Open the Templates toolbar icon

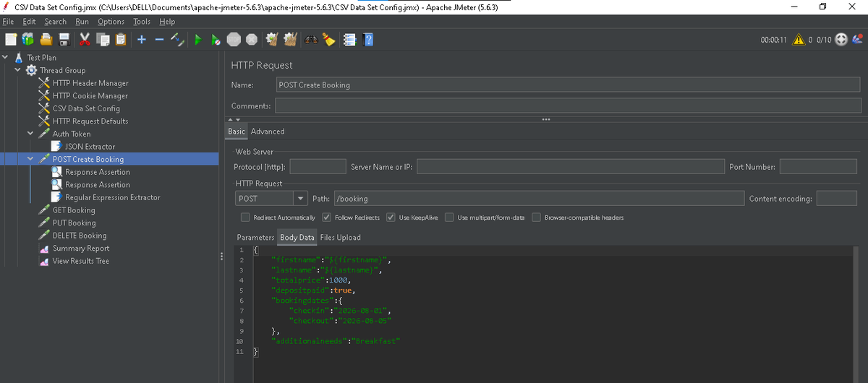click(x=28, y=39)
